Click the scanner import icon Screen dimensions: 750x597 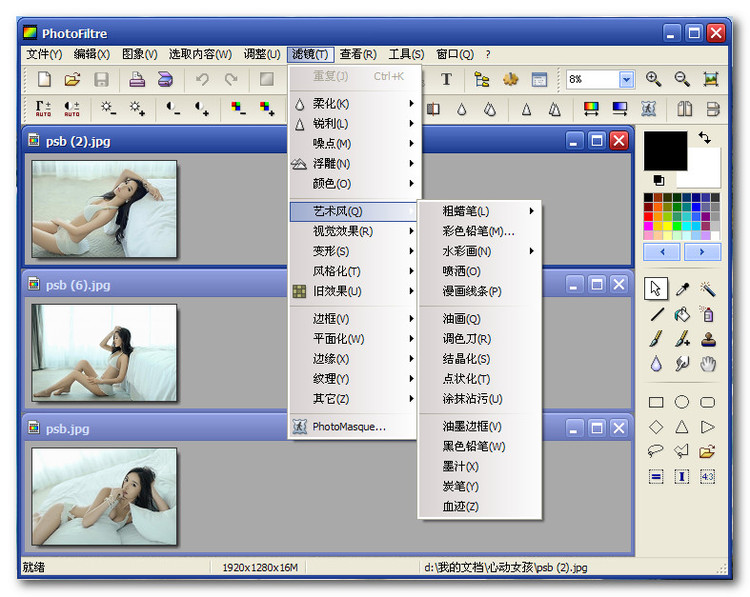pos(166,79)
